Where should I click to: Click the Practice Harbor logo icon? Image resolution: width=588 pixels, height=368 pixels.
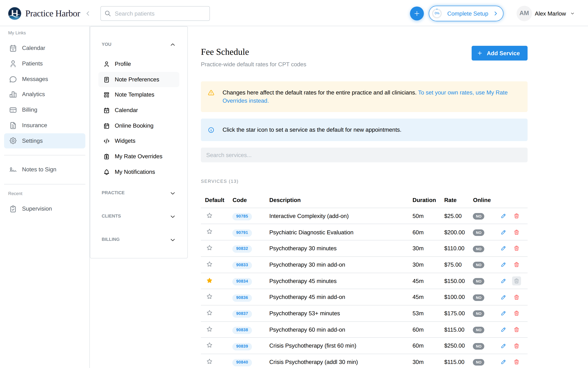coord(14,13)
